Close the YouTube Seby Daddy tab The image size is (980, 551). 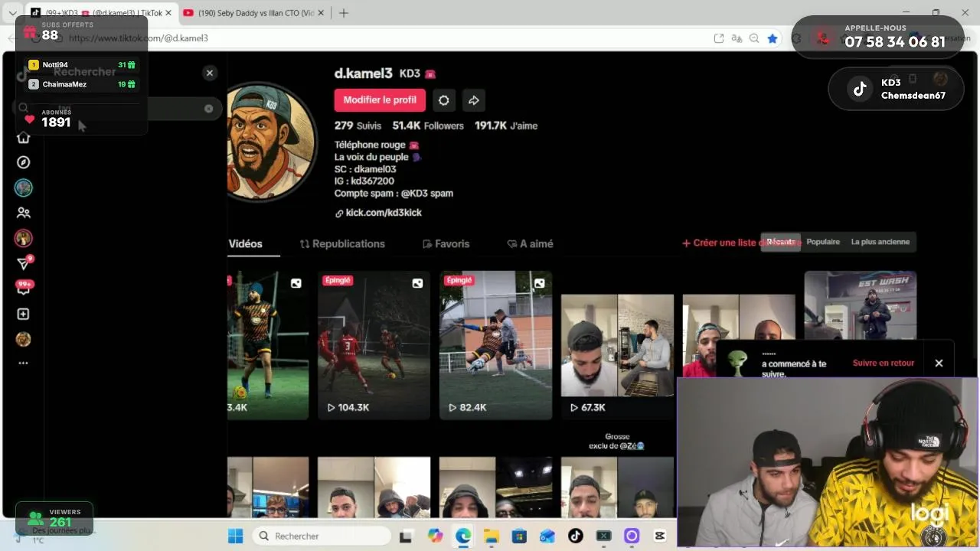click(x=321, y=13)
